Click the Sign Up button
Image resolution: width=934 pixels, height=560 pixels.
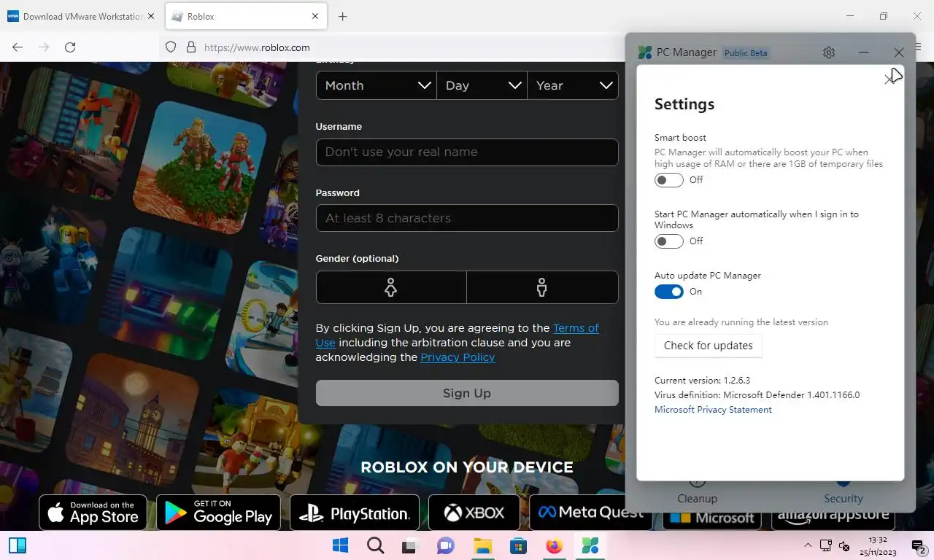(467, 393)
